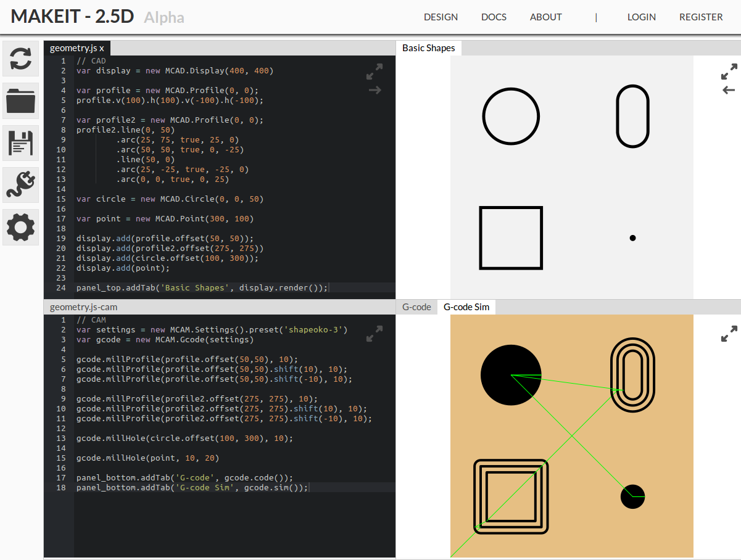
Task: Click the refresh/reload icon in sidebar
Action: [21, 59]
